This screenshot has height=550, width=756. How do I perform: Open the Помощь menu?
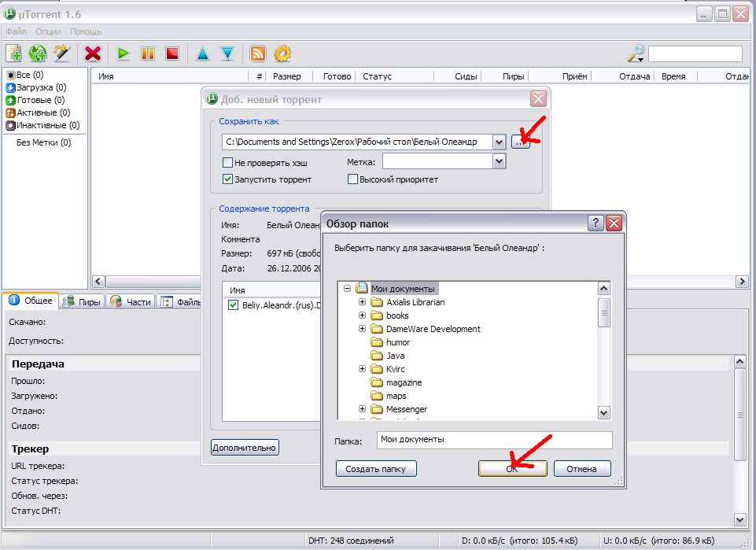[x=86, y=31]
